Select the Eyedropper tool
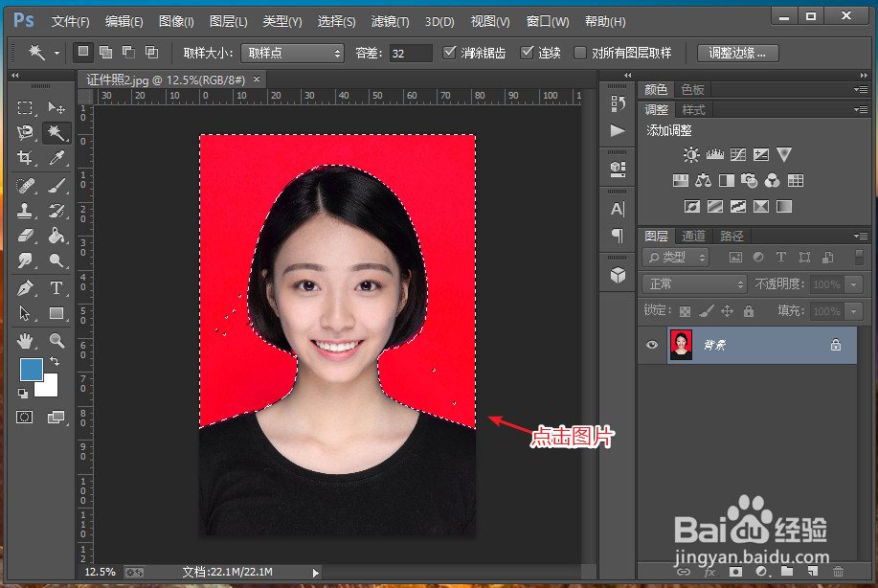Image resolution: width=878 pixels, height=588 pixels. pyautogui.click(x=56, y=157)
